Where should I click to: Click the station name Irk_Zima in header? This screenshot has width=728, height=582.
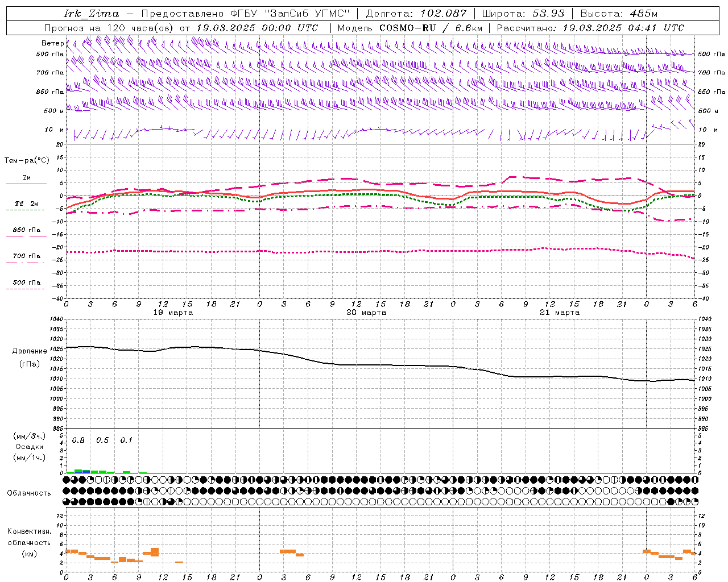click(92, 13)
